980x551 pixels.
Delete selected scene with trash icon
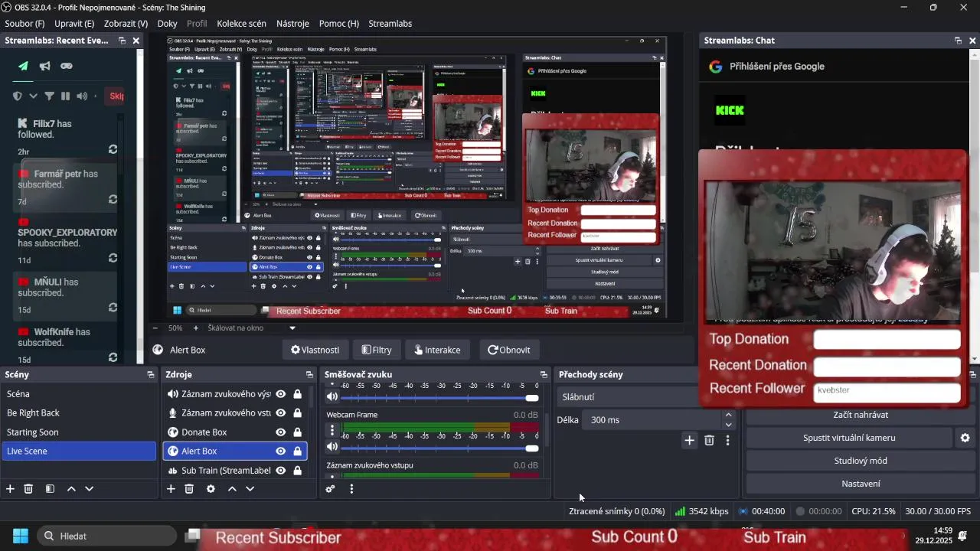point(28,488)
